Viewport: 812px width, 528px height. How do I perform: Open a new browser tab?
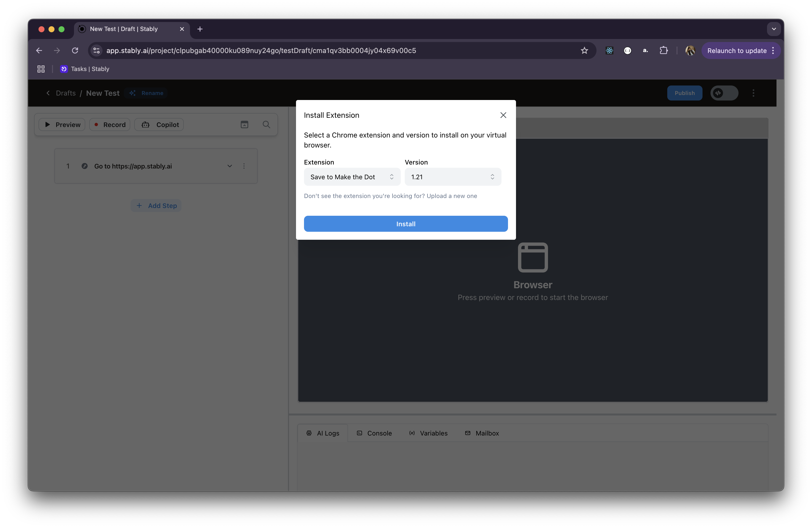(200, 29)
